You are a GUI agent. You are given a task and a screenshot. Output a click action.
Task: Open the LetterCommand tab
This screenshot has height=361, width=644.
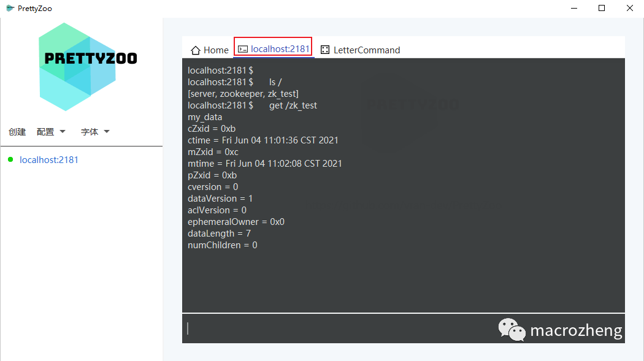[366, 50]
